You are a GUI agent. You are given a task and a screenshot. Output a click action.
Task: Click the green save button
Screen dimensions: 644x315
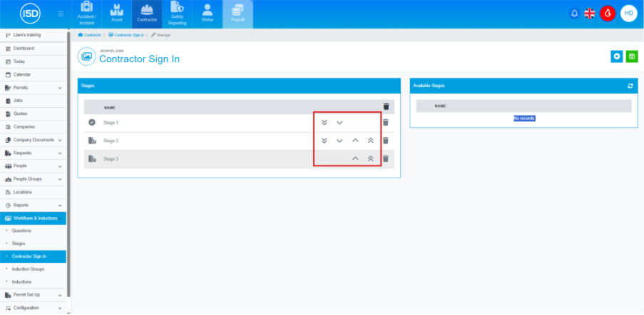pos(632,56)
